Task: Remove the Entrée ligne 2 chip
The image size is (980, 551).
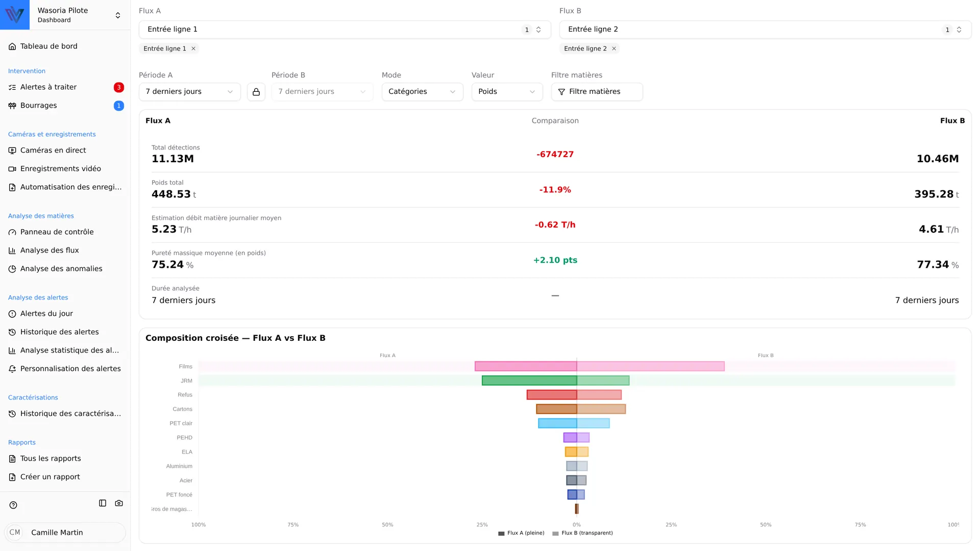Action: [x=614, y=48]
